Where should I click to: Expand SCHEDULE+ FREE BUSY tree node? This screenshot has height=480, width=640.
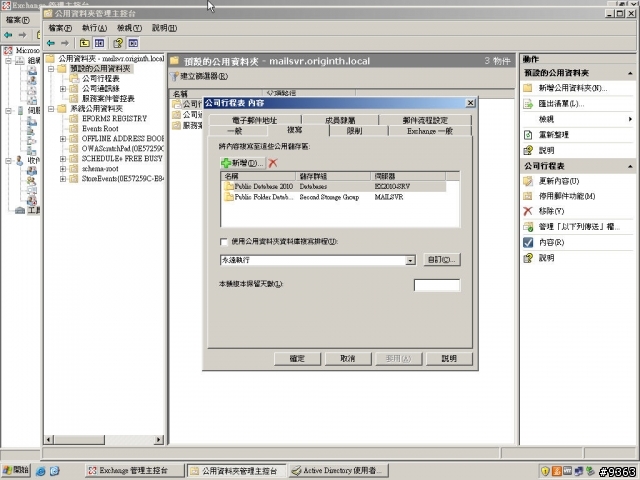pyautogui.click(x=63, y=159)
